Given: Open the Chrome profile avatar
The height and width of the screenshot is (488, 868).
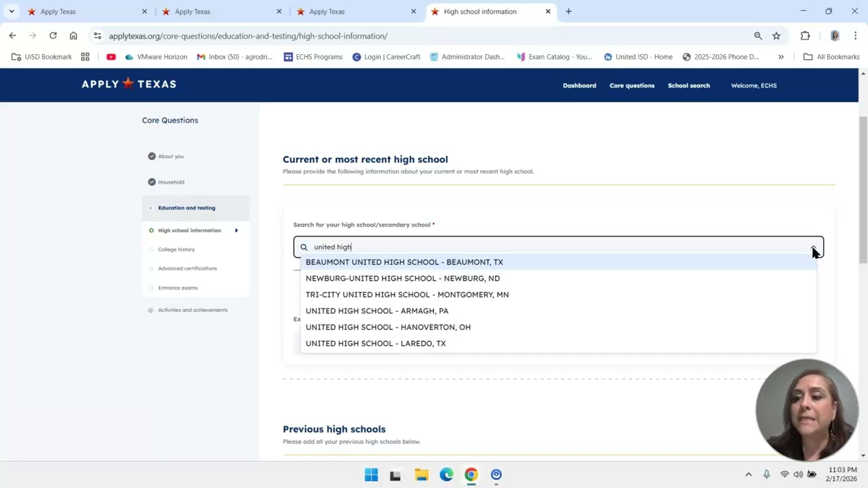Looking at the screenshot, I should point(835,36).
